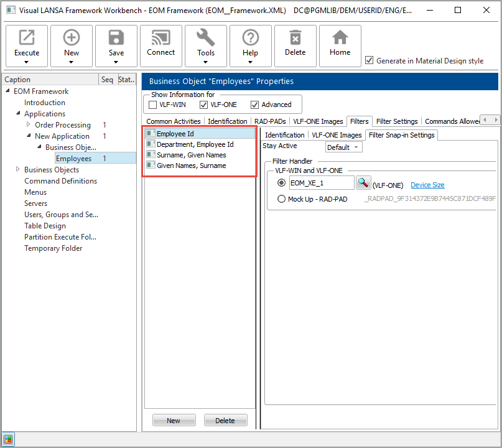Uncheck the Advanced checkbox

click(254, 105)
